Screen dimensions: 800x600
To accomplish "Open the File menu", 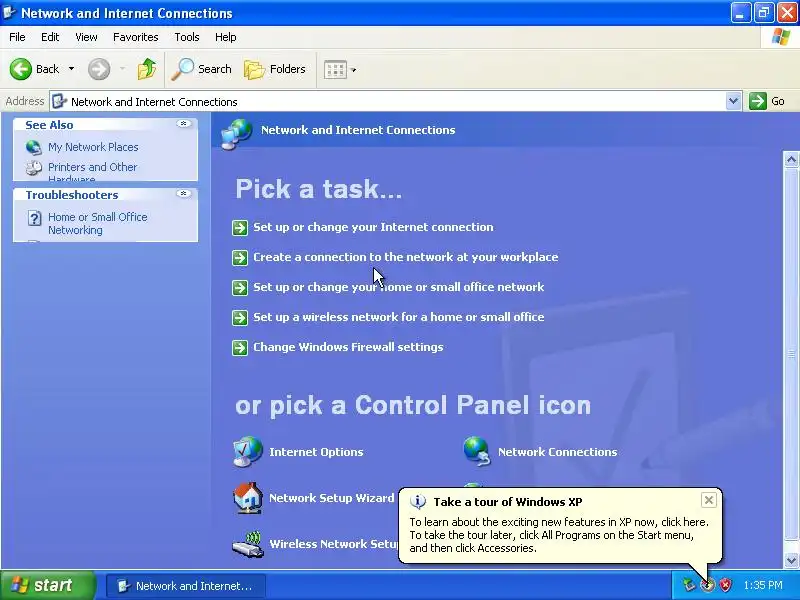I will (x=17, y=37).
